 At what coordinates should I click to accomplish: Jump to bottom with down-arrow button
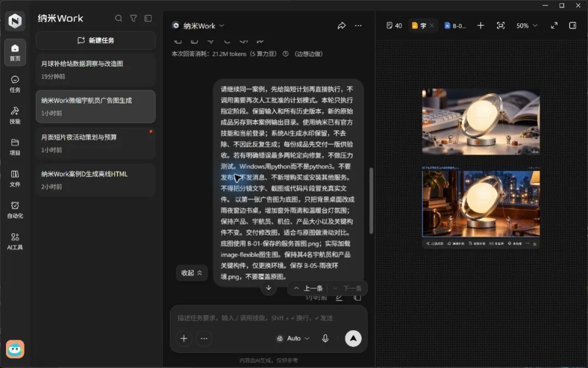(x=268, y=288)
